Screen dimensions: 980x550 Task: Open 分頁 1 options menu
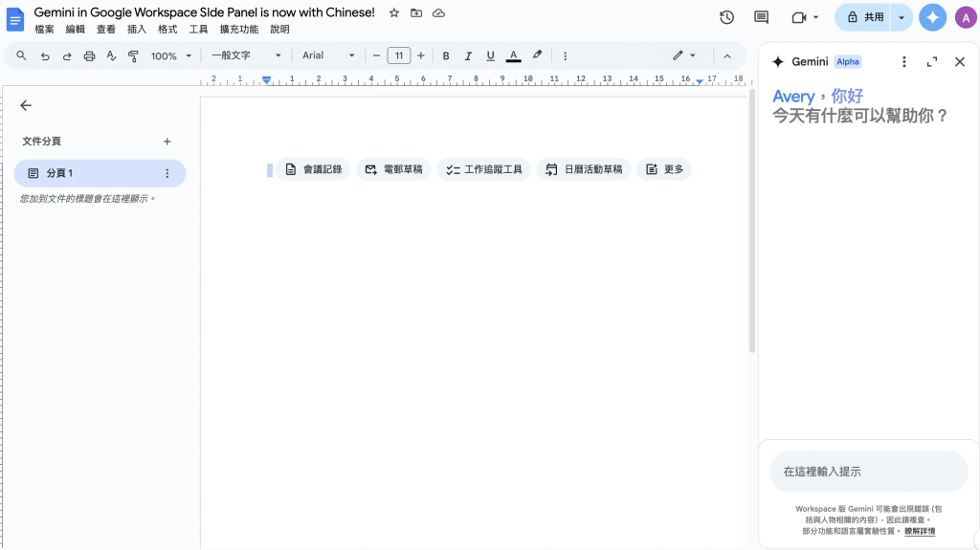click(x=167, y=173)
